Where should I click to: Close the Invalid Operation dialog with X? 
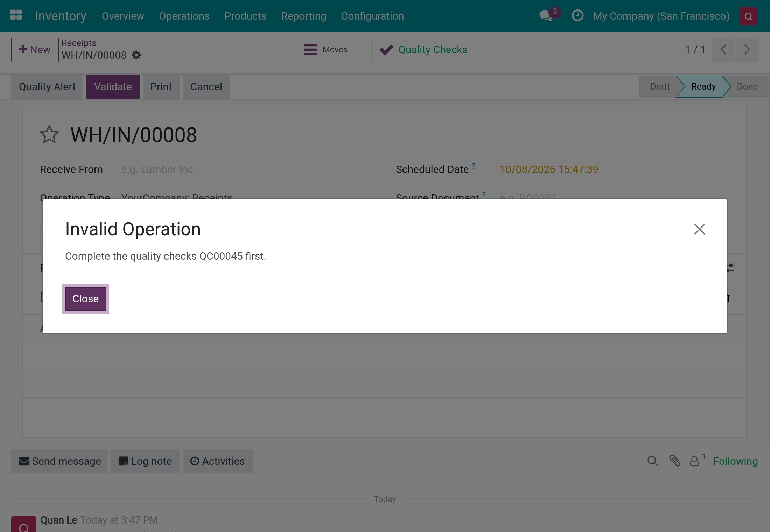pyautogui.click(x=699, y=229)
